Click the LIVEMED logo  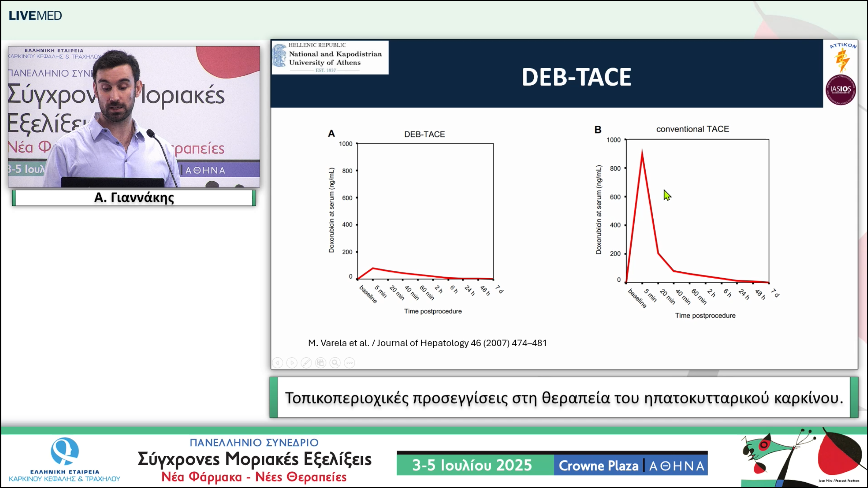tap(35, 16)
